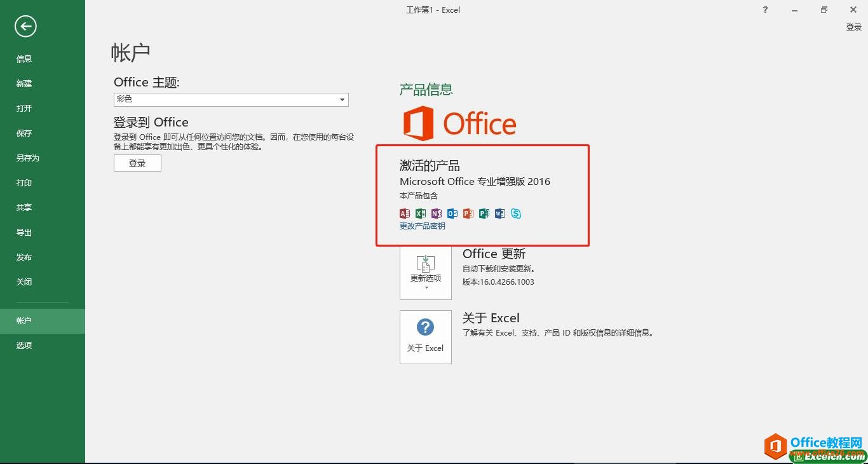
Task: Click the OneNote product icon
Action: (437, 214)
